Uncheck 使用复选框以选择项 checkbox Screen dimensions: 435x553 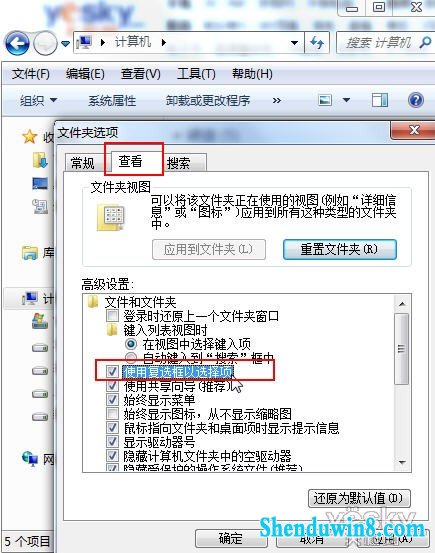point(112,371)
